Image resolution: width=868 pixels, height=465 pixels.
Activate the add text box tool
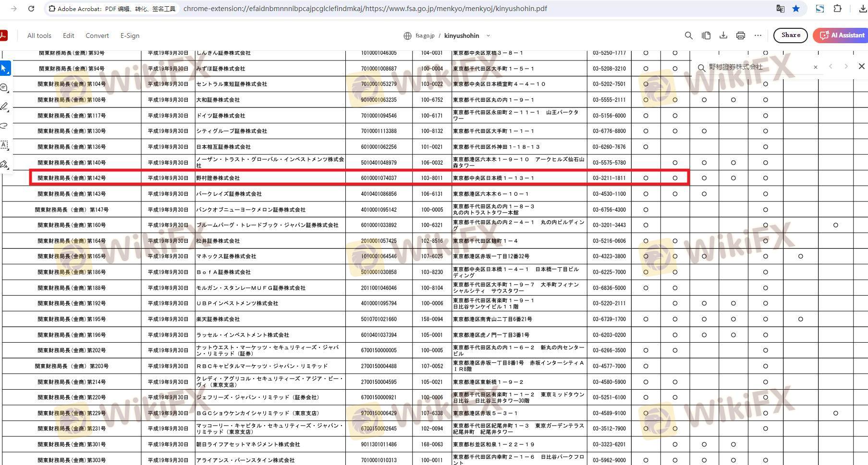click(x=4, y=144)
